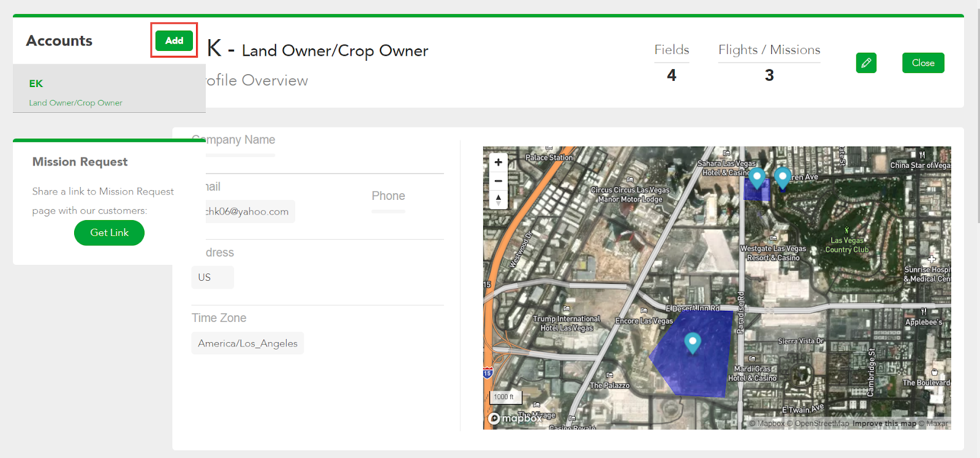This screenshot has height=458, width=980.
Task: Select the EK account in Accounts list
Action: pyautogui.click(x=109, y=89)
